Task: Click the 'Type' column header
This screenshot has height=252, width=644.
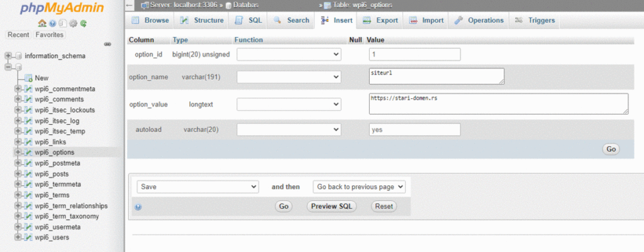Action: (x=180, y=40)
